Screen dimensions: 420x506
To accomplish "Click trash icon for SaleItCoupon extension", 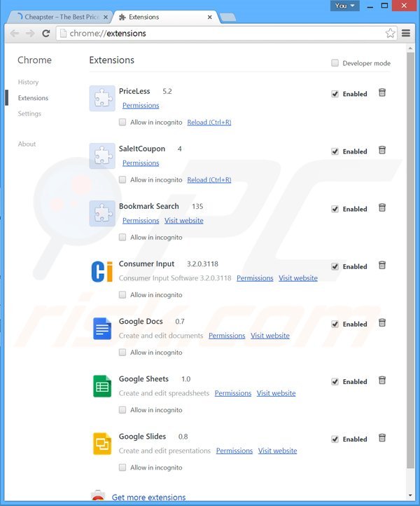I will click(x=382, y=151).
